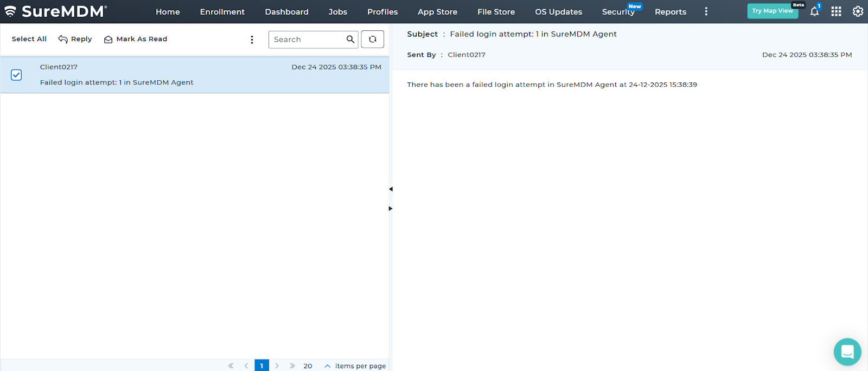Screen dimensions: 868x371
Task: Click the Mark As Read envelope icon
Action: 108,40
